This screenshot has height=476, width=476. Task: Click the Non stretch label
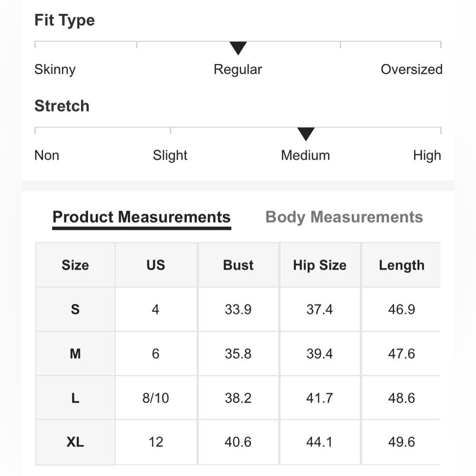(47, 156)
